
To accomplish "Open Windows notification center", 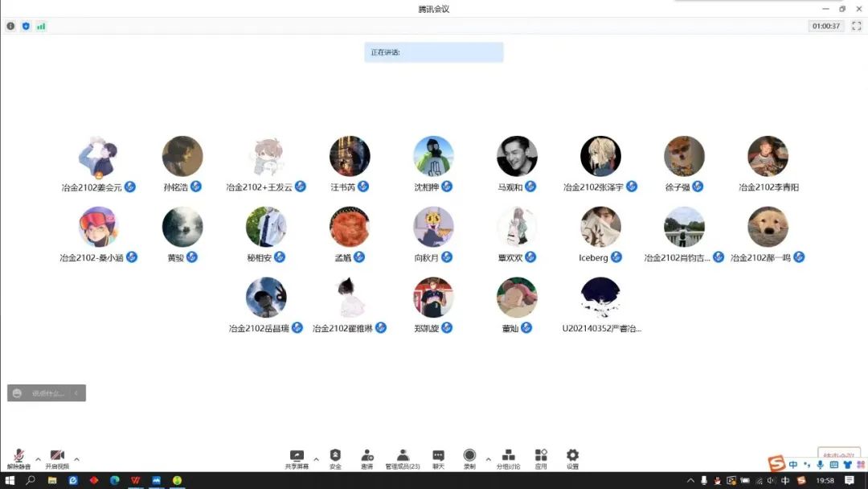I will tap(850, 481).
